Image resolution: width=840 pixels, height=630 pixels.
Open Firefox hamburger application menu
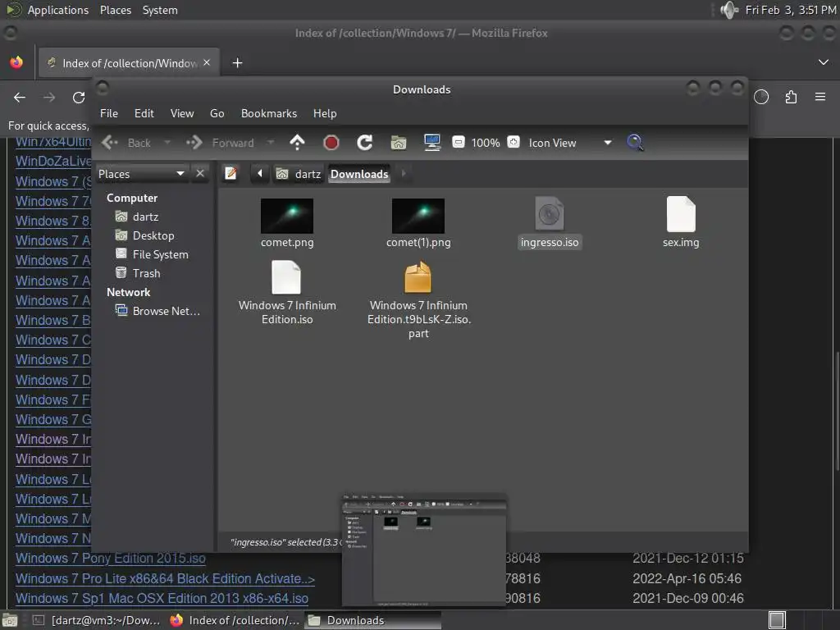pyautogui.click(x=820, y=97)
